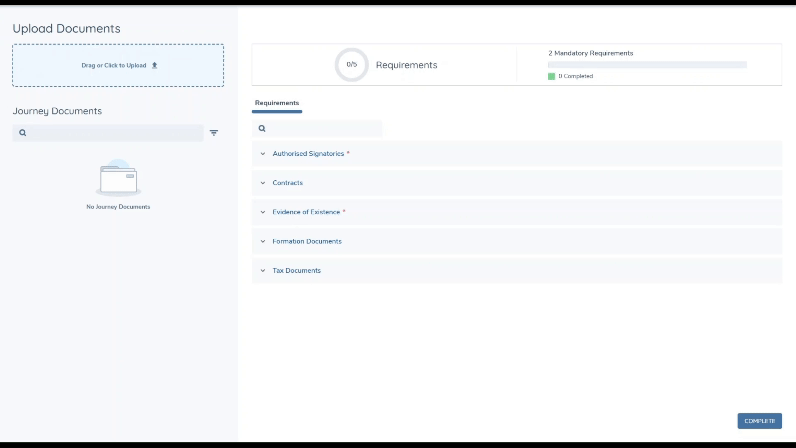Click the 'Drag or Click to Upload' text

coord(114,66)
